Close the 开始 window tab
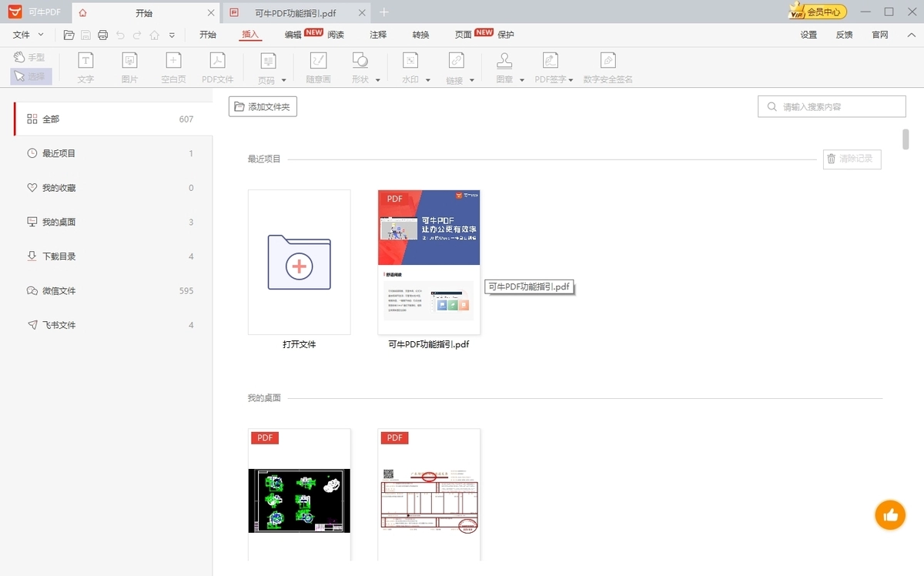The height and width of the screenshot is (576, 924). click(211, 12)
